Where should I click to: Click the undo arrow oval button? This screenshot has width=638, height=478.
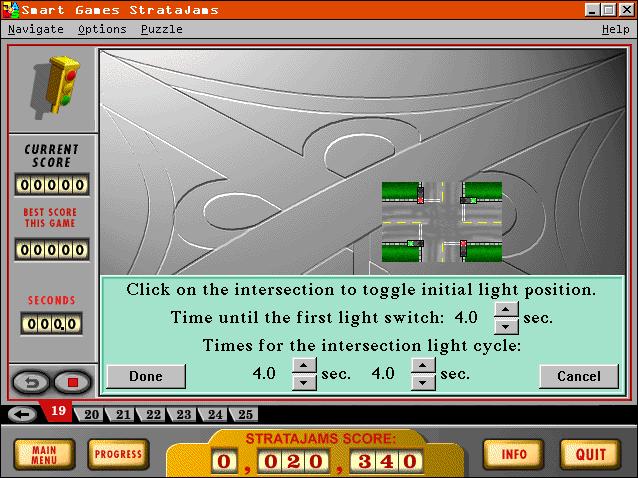pyautogui.click(x=31, y=382)
